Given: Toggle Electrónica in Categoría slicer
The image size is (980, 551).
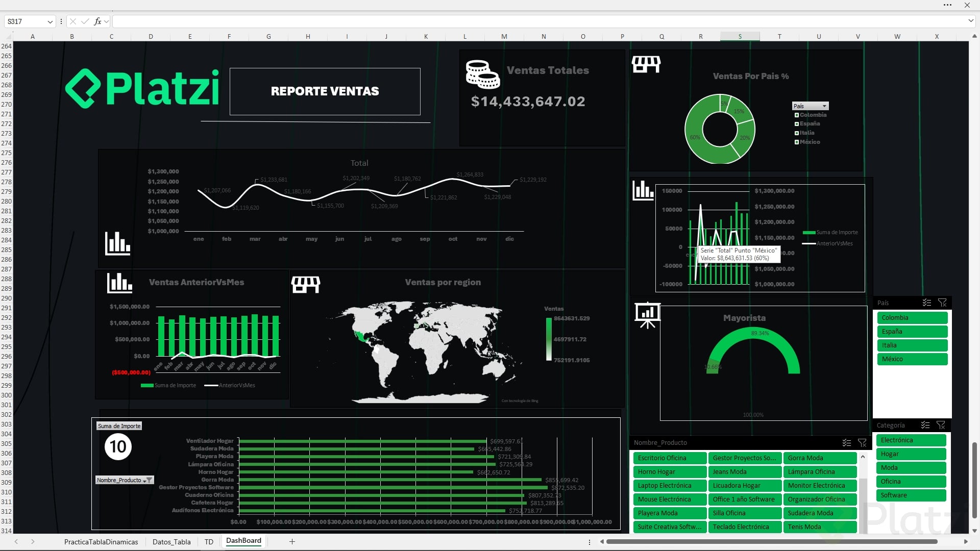Looking at the screenshot, I should pos(911,440).
